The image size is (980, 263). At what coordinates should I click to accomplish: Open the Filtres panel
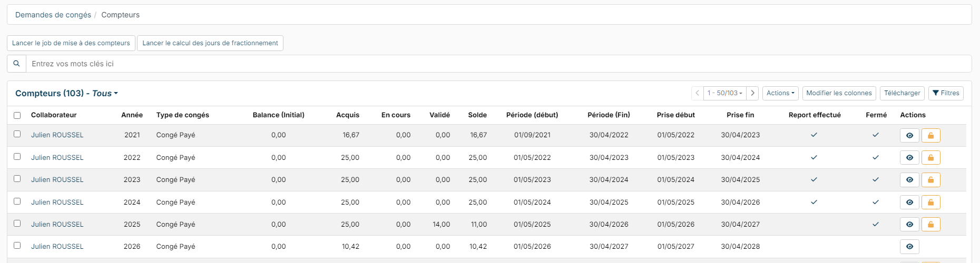[946, 93]
